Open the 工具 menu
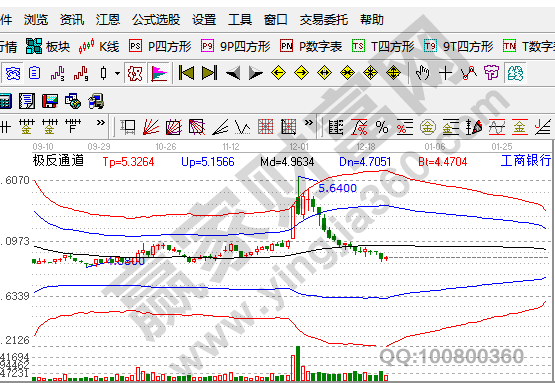 tap(240, 19)
